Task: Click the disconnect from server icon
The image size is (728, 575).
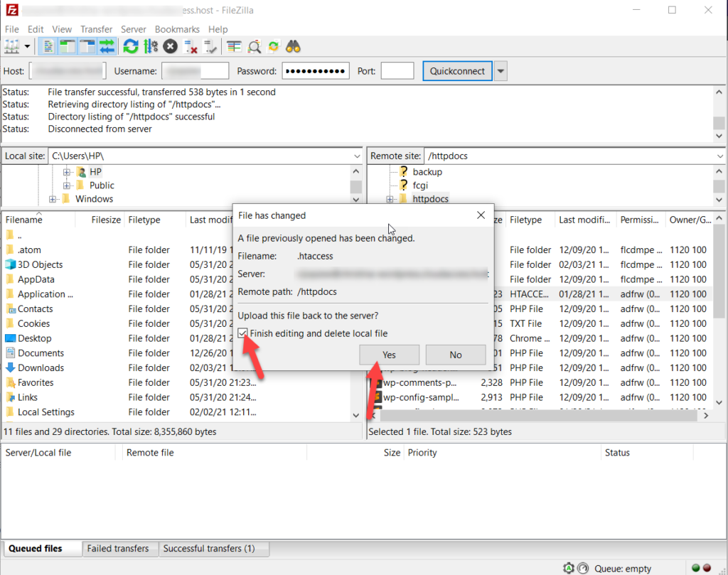Action: click(191, 47)
